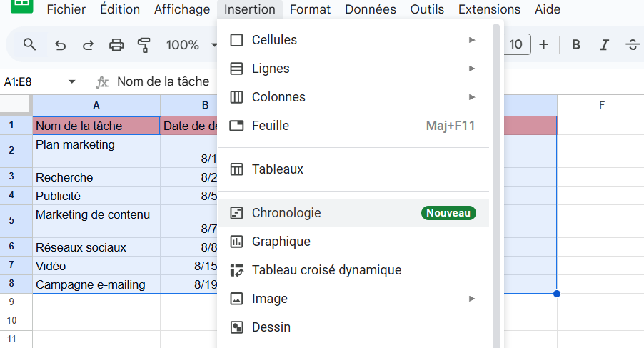This screenshot has height=348, width=644.
Task: Click cell Recherche
Action: (96, 177)
